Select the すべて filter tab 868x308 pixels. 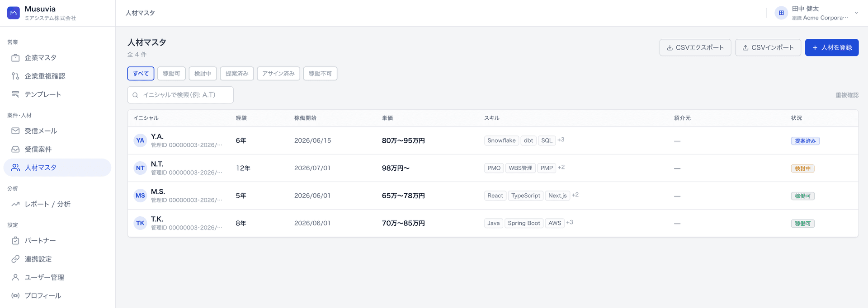click(141, 74)
